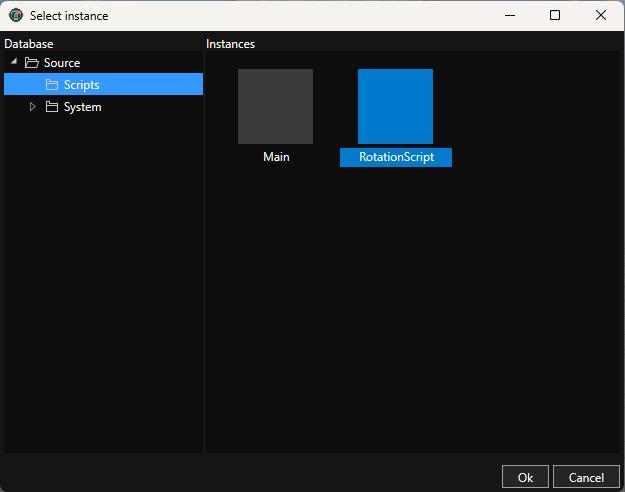Click the System folder icon
The height and width of the screenshot is (492, 625).
pyautogui.click(x=52, y=106)
